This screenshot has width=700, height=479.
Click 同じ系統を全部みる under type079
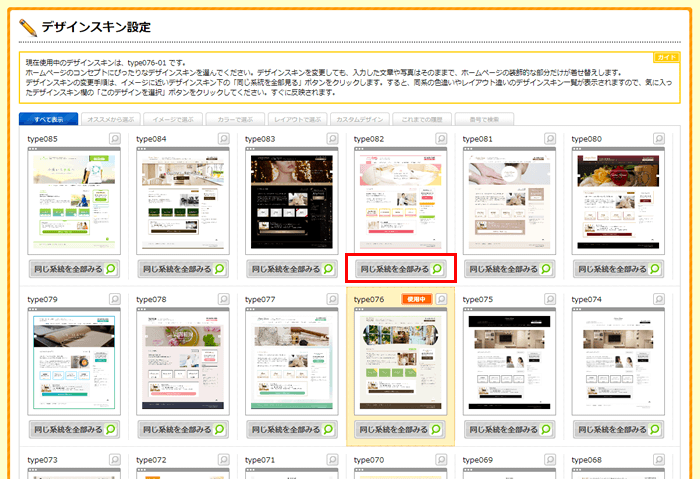(x=74, y=429)
